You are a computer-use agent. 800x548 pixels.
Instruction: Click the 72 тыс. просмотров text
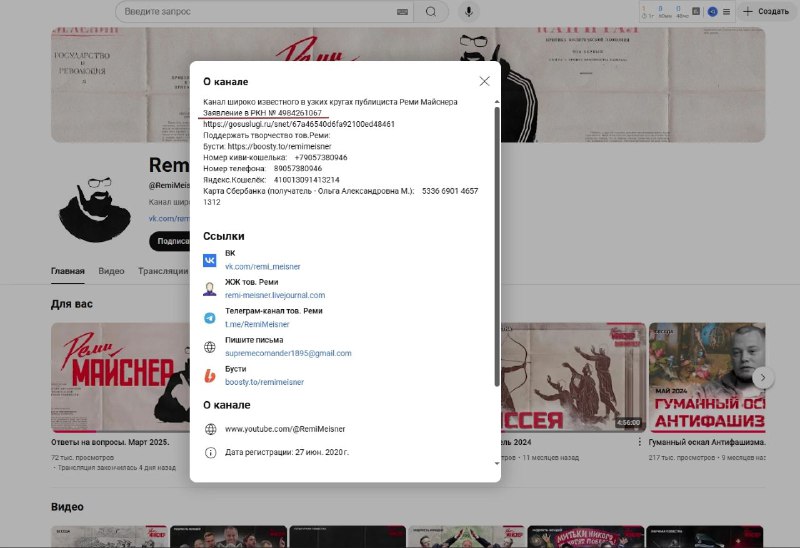(83, 458)
